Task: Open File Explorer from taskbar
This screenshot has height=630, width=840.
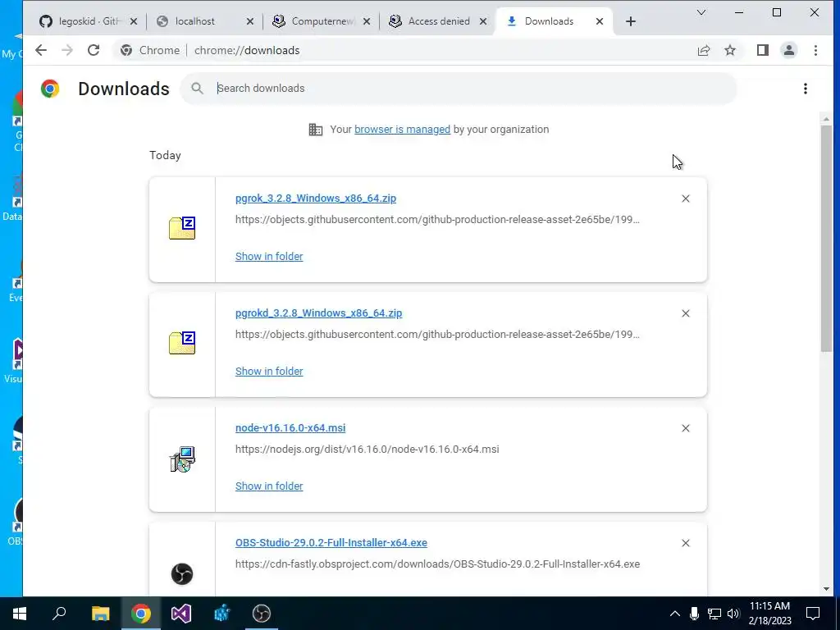Action: pyautogui.click(x=100, y=614)
